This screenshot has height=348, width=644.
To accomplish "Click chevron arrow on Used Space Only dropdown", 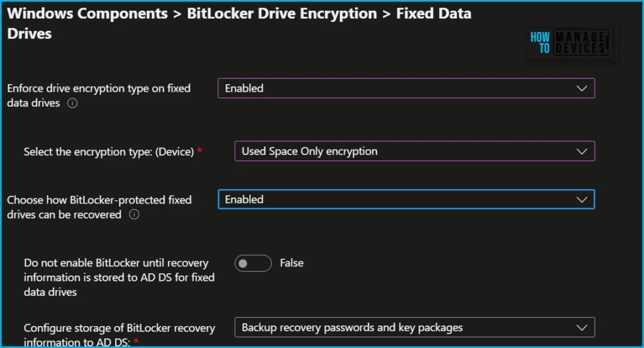I will pyautogui.click(x=582, y=151).
